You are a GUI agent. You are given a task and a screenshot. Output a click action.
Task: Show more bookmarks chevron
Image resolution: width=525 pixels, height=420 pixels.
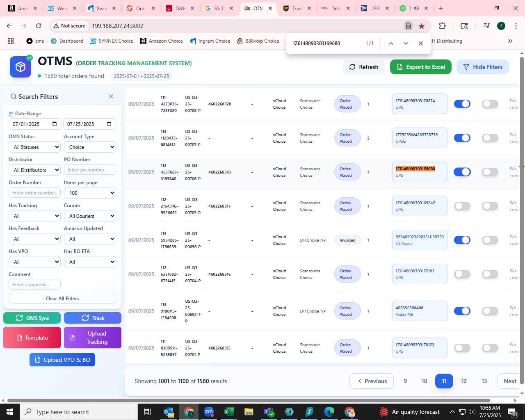tap(510, 41)
